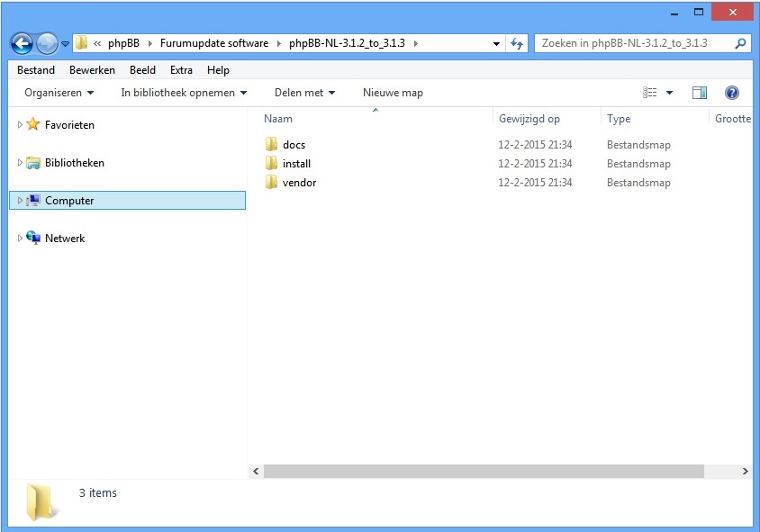Image resolution: width=760 pixels, height=532 pixels.
Task: Click the vendor folder name
Action: coord(299,183)
